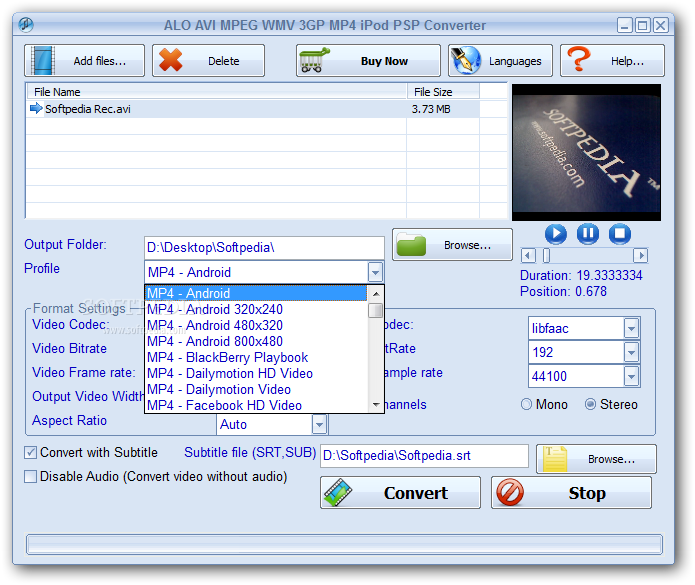The height and width of the screenshot is (585, 695).
Task: Browse for the subtitle file
Action: pos(596,459)
